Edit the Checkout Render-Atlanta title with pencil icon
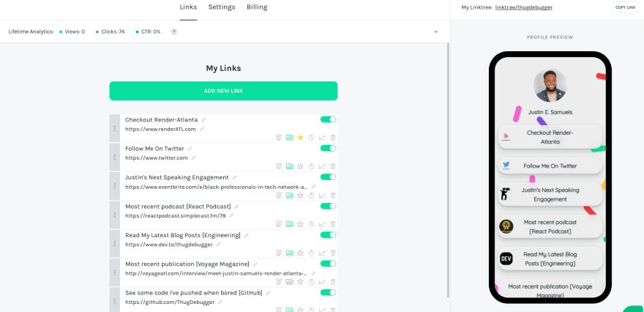Screen dimensions: 644x312 [203, 120]
